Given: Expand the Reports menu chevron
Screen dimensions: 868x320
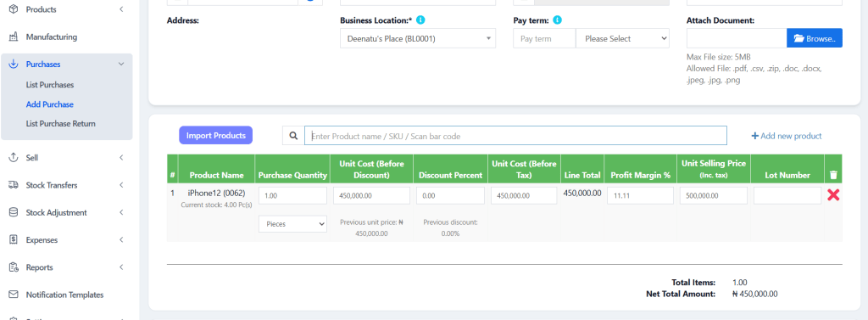Looking at the screenshot, I should [121, 267].
